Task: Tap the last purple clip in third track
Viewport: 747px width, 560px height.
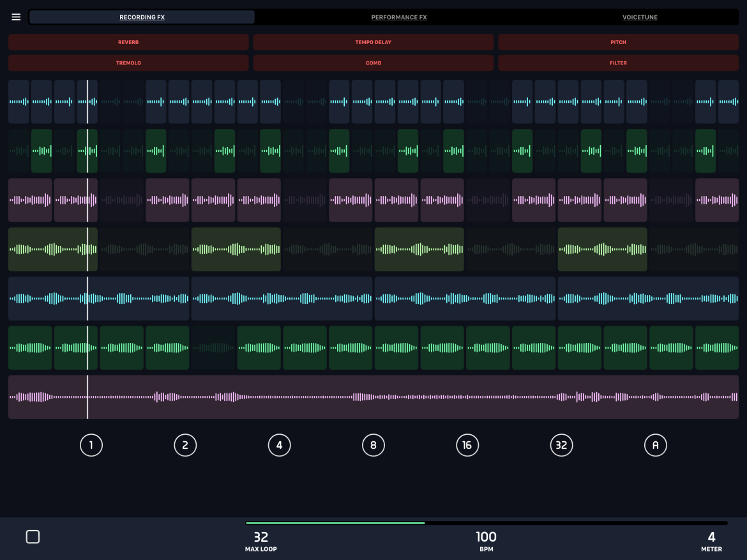Action: coord(717,200)
